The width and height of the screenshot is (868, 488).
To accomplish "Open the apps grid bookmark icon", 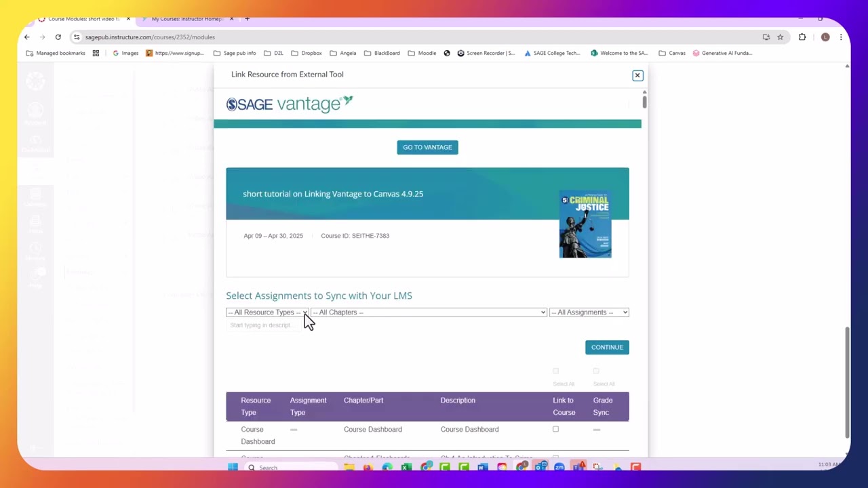I will [x=96, y=53].
